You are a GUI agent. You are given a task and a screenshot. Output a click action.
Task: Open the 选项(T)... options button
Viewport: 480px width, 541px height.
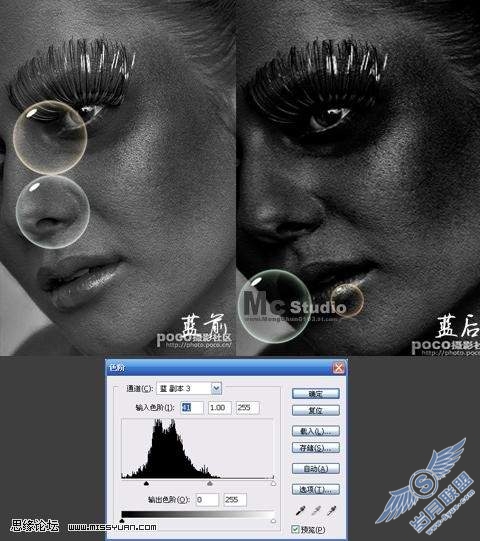[316, 489]
